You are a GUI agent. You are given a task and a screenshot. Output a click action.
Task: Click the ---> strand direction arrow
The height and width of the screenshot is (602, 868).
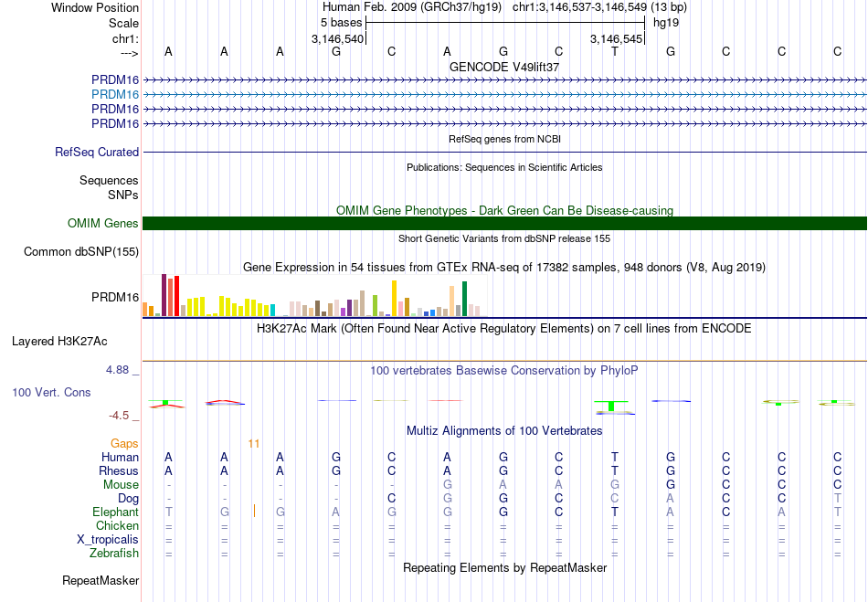point(130,53)
